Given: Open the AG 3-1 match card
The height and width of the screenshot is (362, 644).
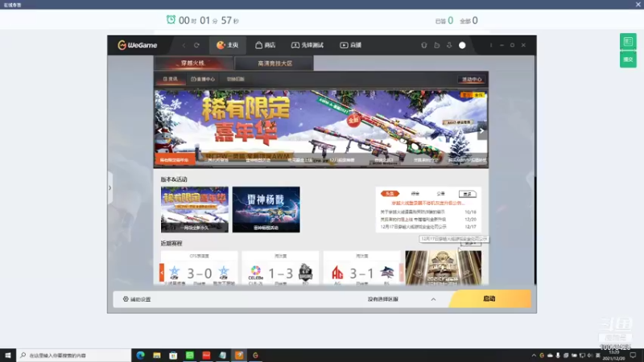Looking at the screenshot, I should (x=361, y=269).
